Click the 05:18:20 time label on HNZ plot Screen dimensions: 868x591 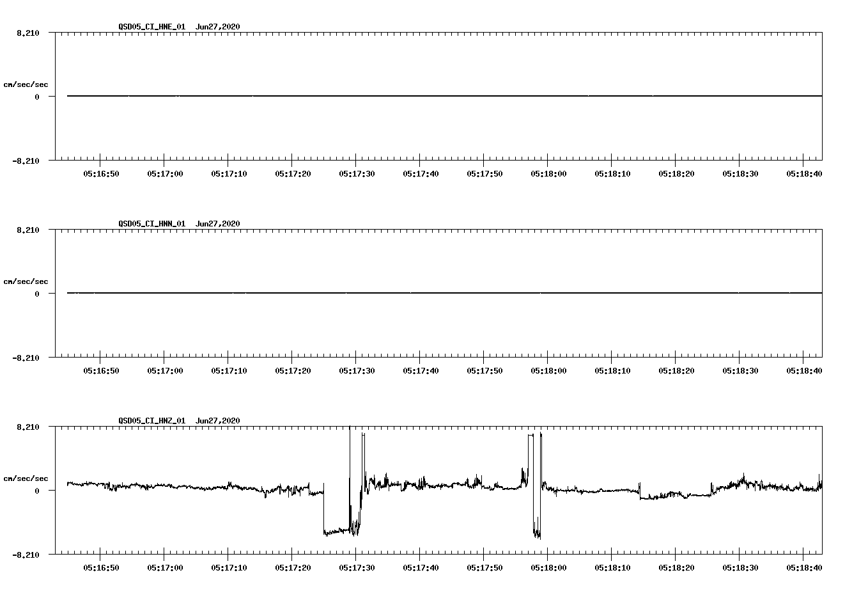pyautogui.click(x=676, y=568)
